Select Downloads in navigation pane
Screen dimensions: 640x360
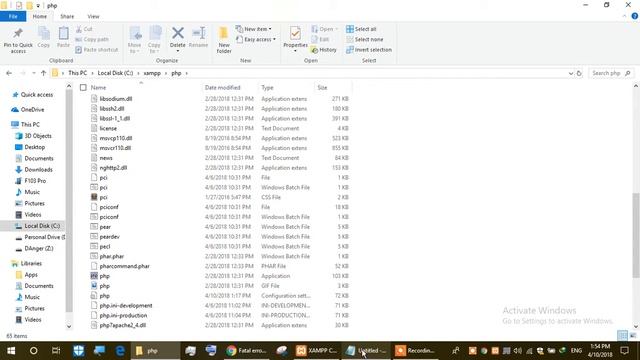[38, 169]
